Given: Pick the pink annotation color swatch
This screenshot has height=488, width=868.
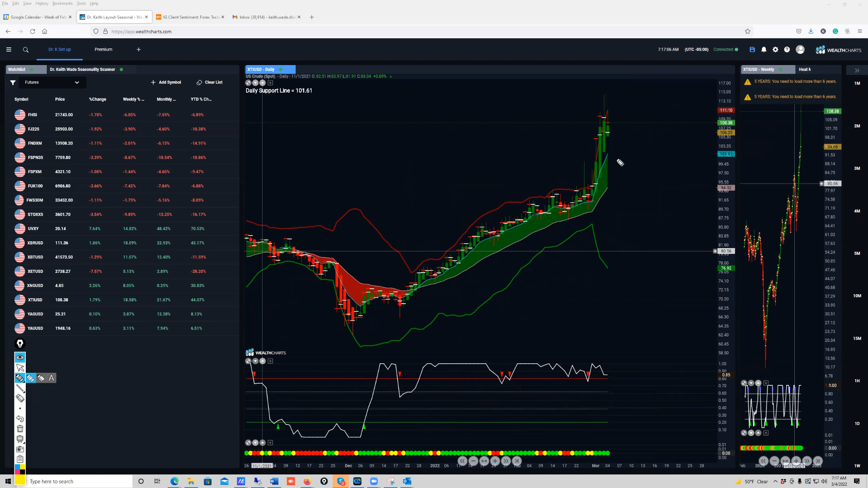Looking at the screenshot, I should click(x=17, y=472).
